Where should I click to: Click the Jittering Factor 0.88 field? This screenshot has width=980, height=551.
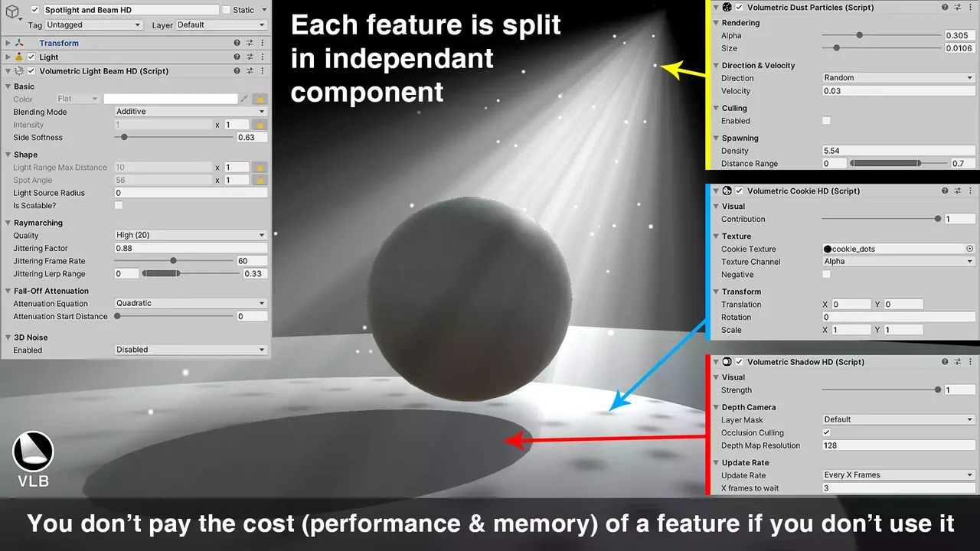point(191,248)
